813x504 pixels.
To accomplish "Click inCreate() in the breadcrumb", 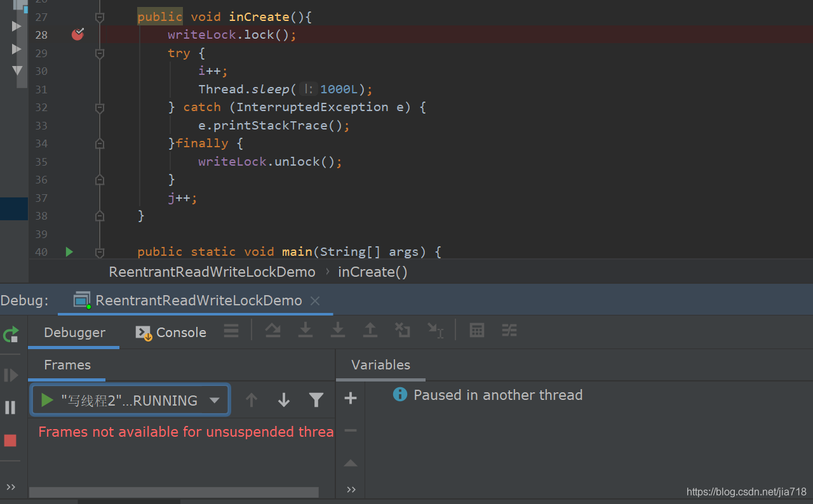I will pos(373,272).
